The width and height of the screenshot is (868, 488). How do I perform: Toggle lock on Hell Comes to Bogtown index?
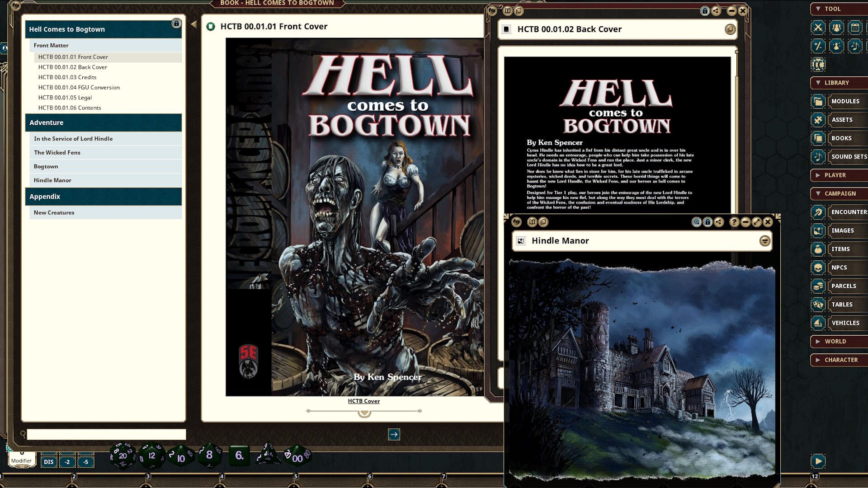point(176,23)
